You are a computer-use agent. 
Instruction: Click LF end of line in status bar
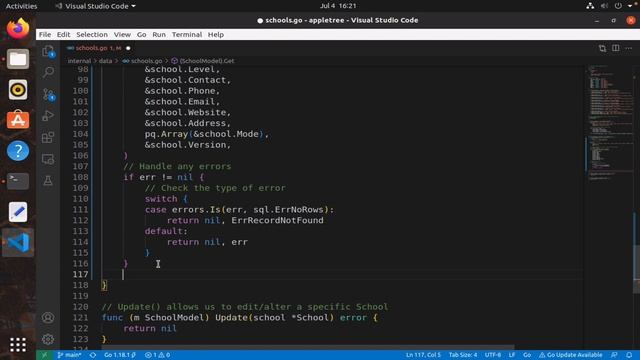tap(512, 355)
